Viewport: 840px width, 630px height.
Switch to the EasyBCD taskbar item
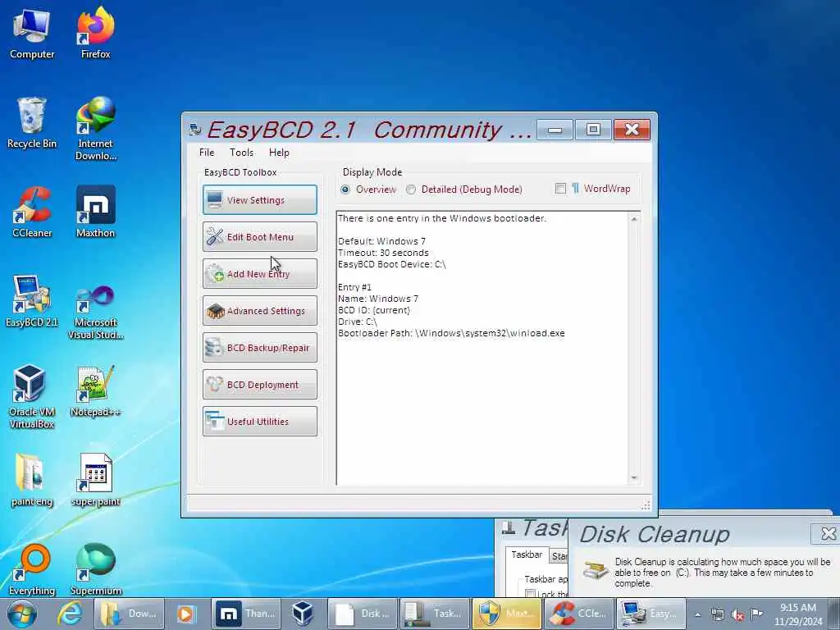coord(650,614)
